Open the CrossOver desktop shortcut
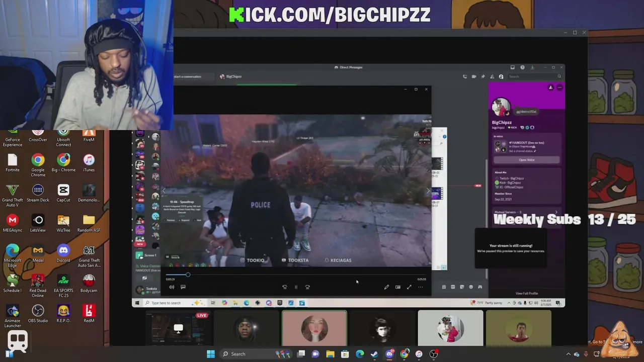The width and height of the screenshot is (644, 362). [38, 137]
